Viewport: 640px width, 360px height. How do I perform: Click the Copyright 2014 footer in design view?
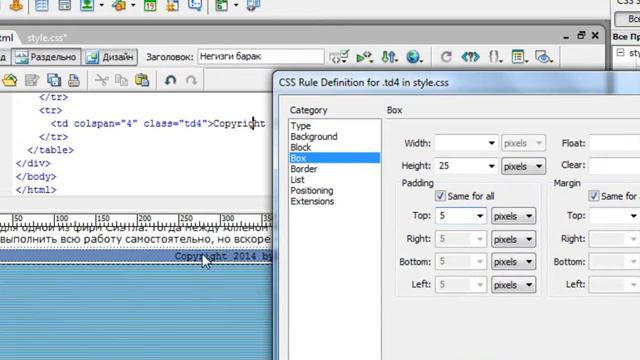(x=223, y=256)
